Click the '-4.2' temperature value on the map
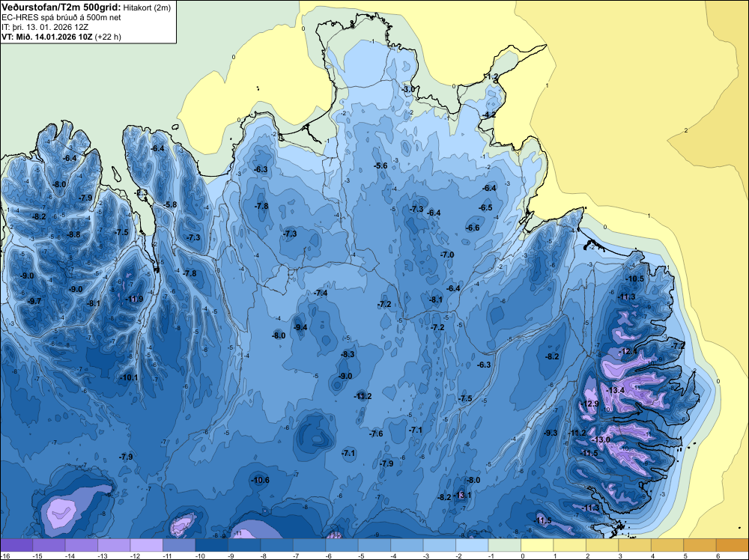Image resolution: width=749 pixels, height=560 pixels. tap(489, 115)
